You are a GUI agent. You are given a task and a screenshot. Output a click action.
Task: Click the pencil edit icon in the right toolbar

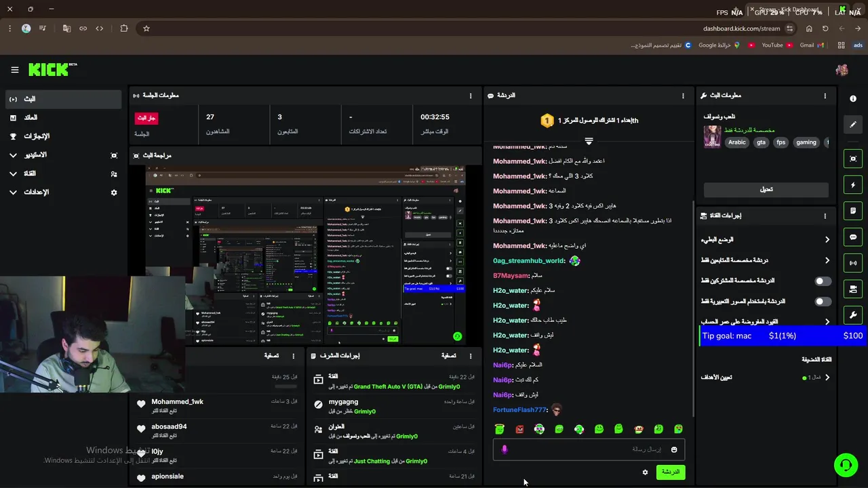853,125
